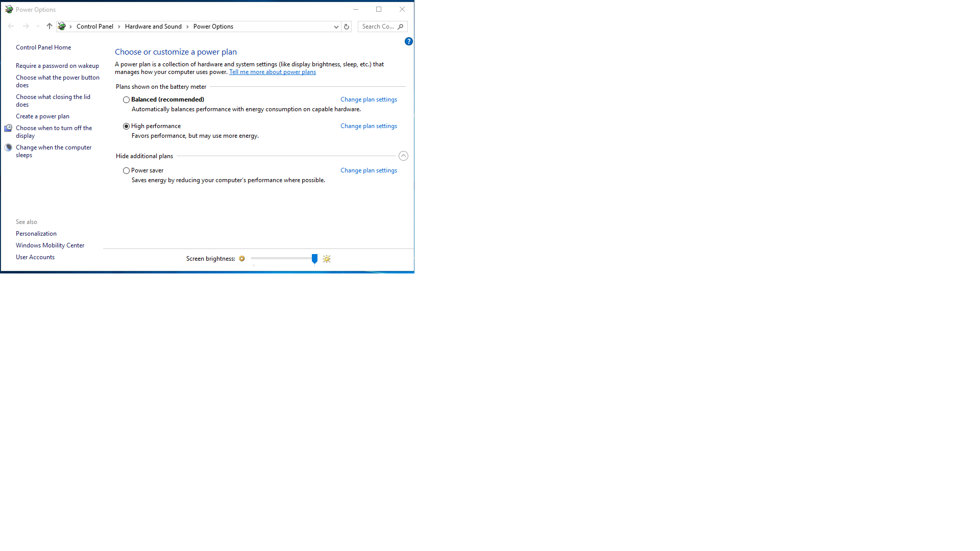This screenshot has height=551, width=980.
Task: Collapse the Hide additional plans chevron
Action: pos(403,156)
